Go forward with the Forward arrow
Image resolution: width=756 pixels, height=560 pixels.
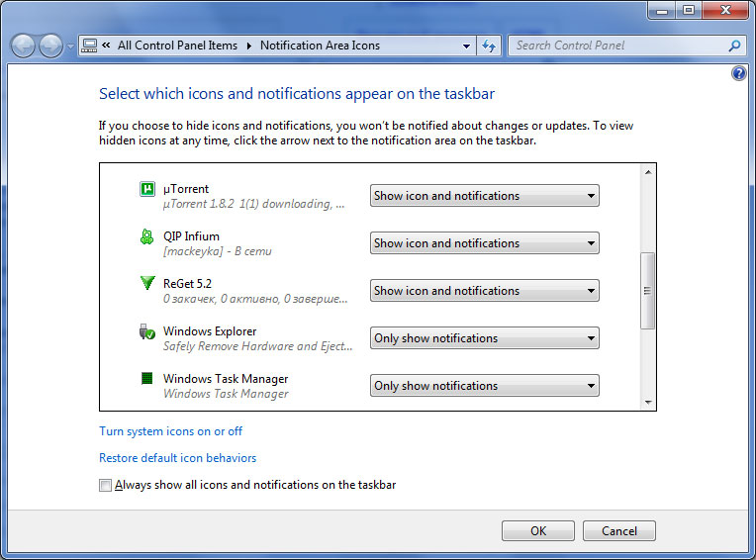[50, 47]
